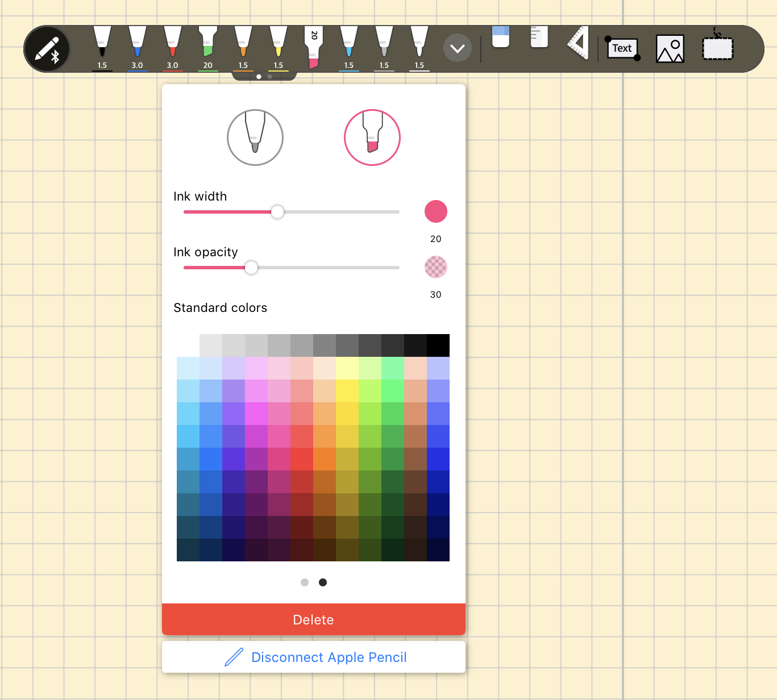Tap the checkered opacity preview dot
This screenshot has width=777, height=700.
click(436, 267)
